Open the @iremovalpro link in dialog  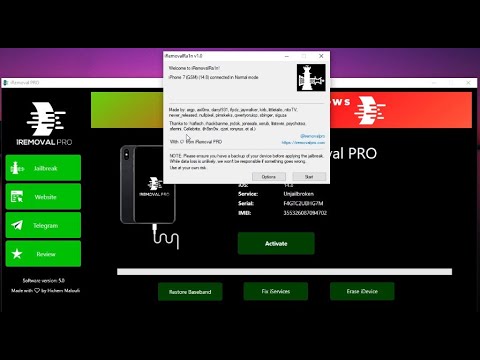[x=312, y=136]
